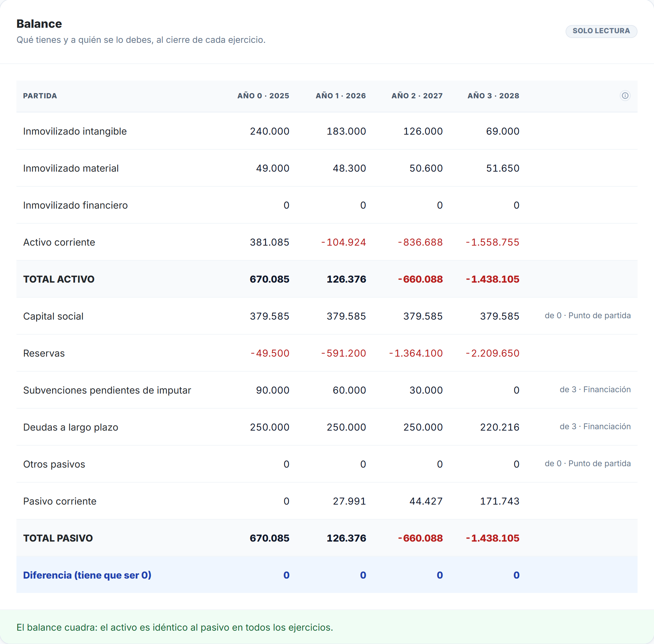Click the Inmovilizado material value 48.300
This screenshot has height=644, width=654.
point(349,168)
